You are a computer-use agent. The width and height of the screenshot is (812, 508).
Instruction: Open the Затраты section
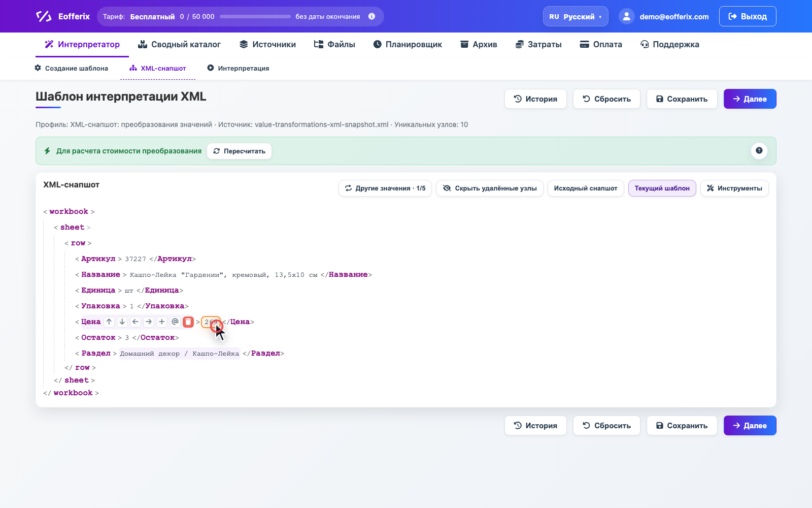tap(538, 44)
